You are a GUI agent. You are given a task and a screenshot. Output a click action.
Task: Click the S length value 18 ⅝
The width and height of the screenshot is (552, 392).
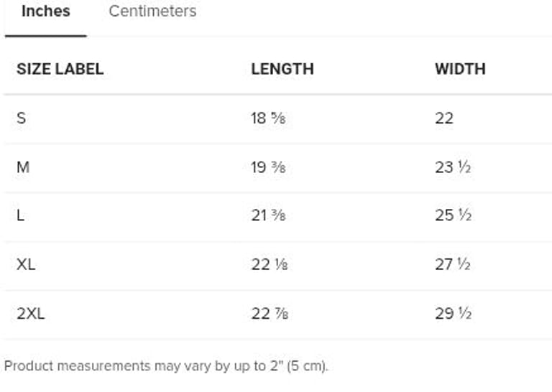pos(268,118)
